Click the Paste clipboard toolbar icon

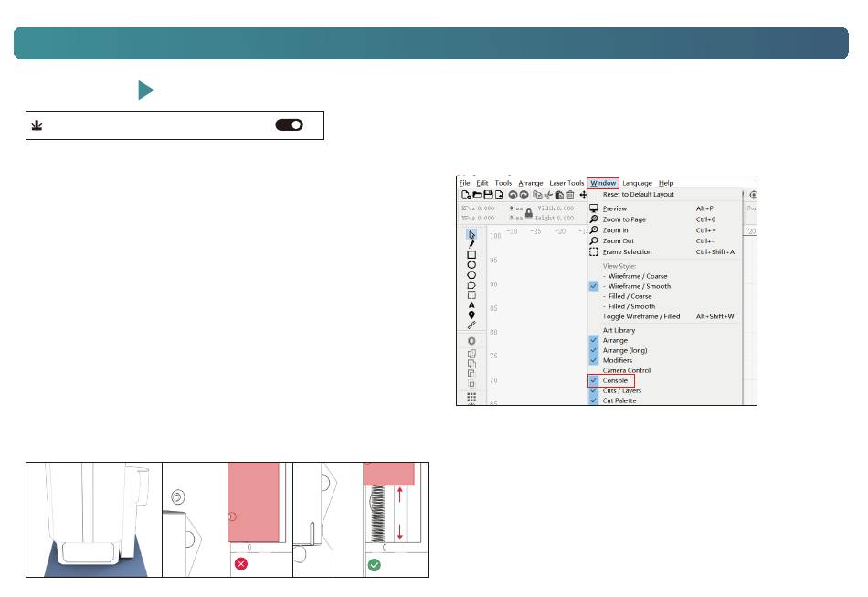pyautogui.click(x=559, y=195)
